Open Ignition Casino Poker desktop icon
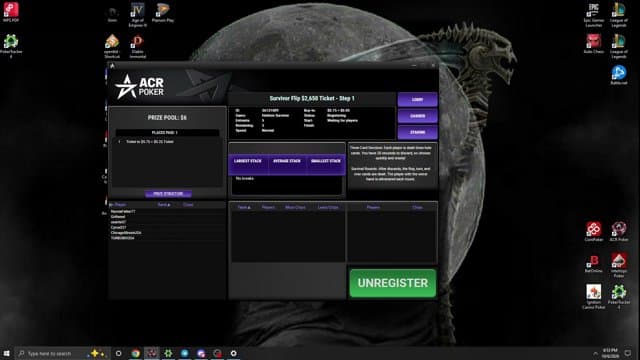Image resolution: width=640 pixels, height=360 pixels. (x=594, y=297)
